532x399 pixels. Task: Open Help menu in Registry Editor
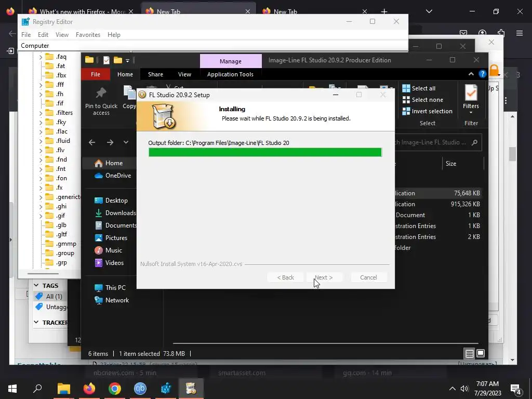click(x=114, y=35)
